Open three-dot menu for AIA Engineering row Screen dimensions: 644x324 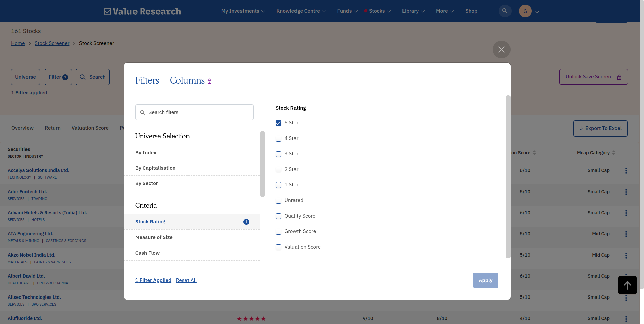coord(626,234)
